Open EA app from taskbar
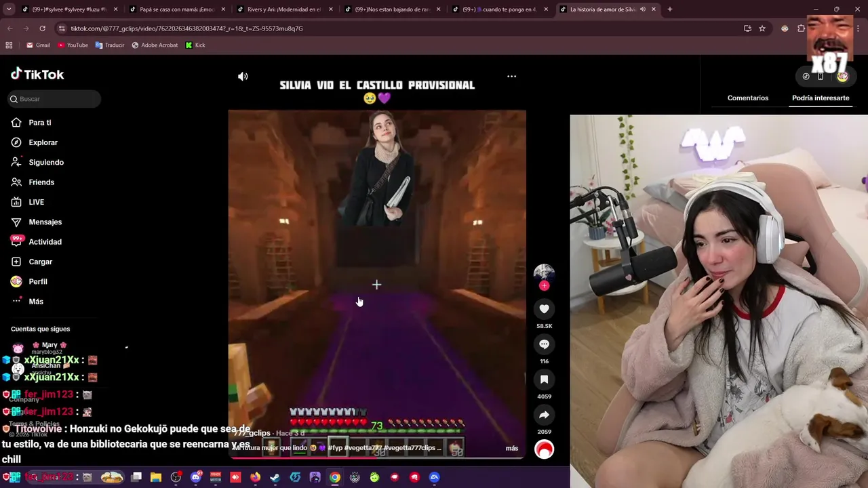Image resolution: width=868 pixels, height=488 pixels. coord(435,477)
